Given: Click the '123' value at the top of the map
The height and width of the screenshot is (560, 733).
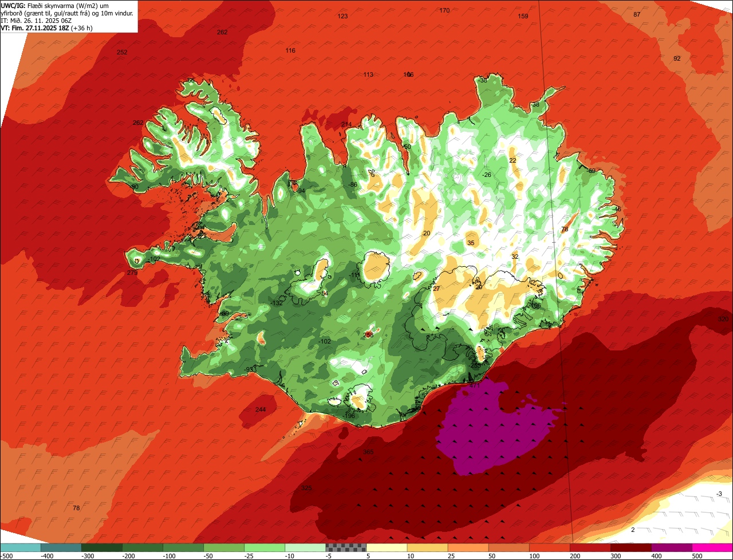Looking at the screenshot, I should [342, 16].
